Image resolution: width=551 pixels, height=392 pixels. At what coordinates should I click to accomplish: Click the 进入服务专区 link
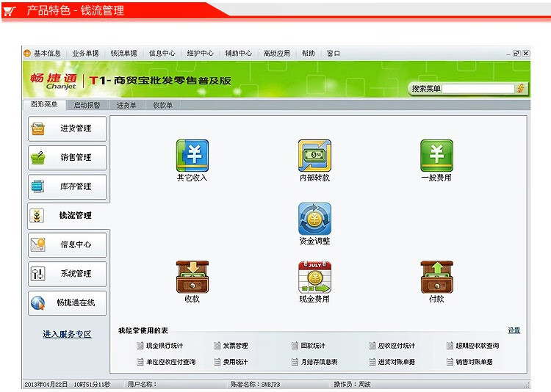pos(67,334)
